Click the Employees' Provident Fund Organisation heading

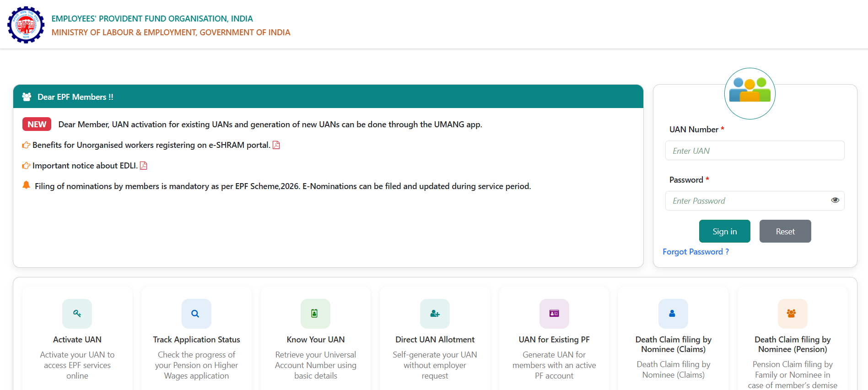point(152,19)
